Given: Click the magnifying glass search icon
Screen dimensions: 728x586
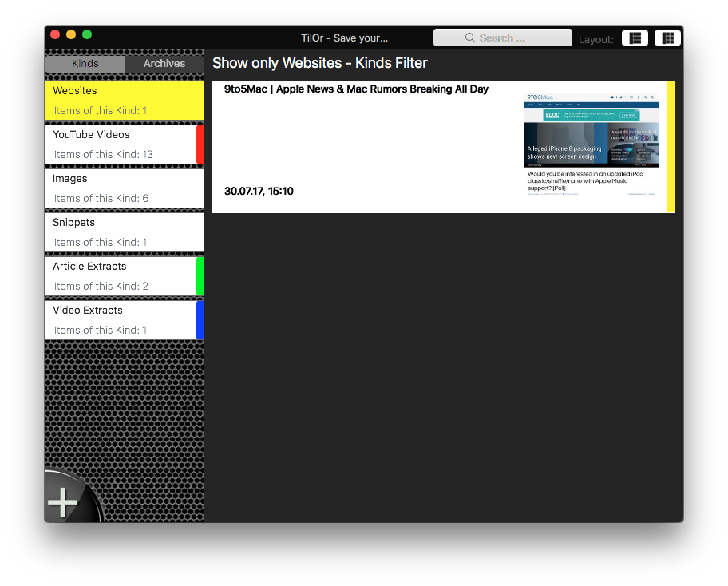Looking at the screenshot, I should click(x=470, y=38).
